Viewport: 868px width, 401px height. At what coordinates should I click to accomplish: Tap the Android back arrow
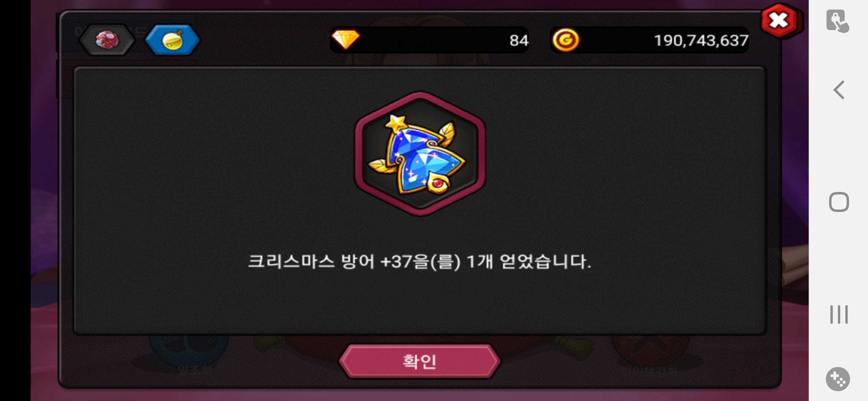(839, 90)
